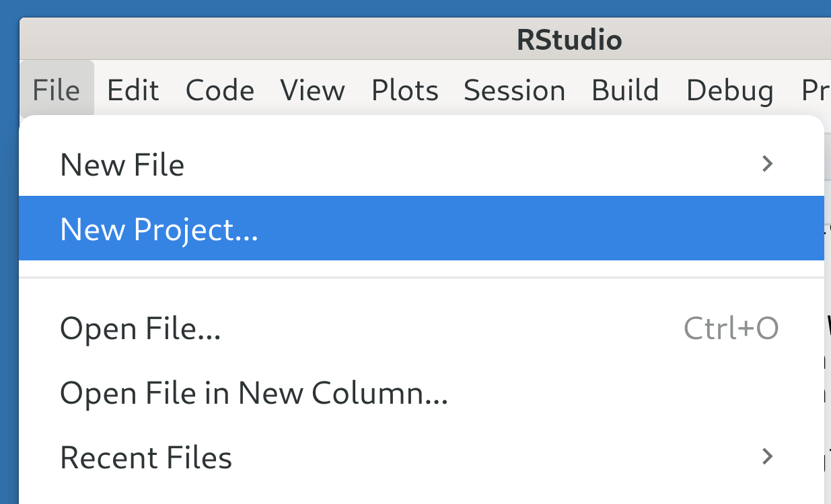Click the RStudio window title text

[x=569, y=40]
